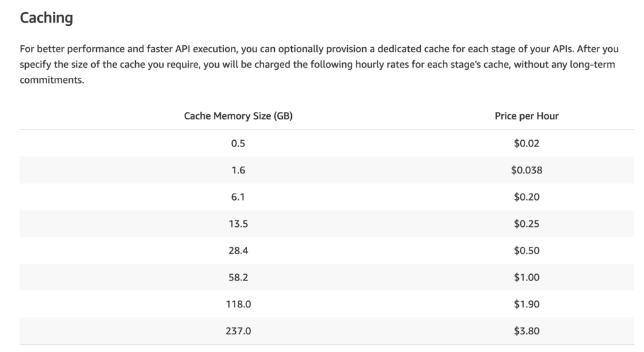Viewport: 644px width, 352px height.
Task: Select the 0.5 GB cache size cell
Action: pos(238,143)
